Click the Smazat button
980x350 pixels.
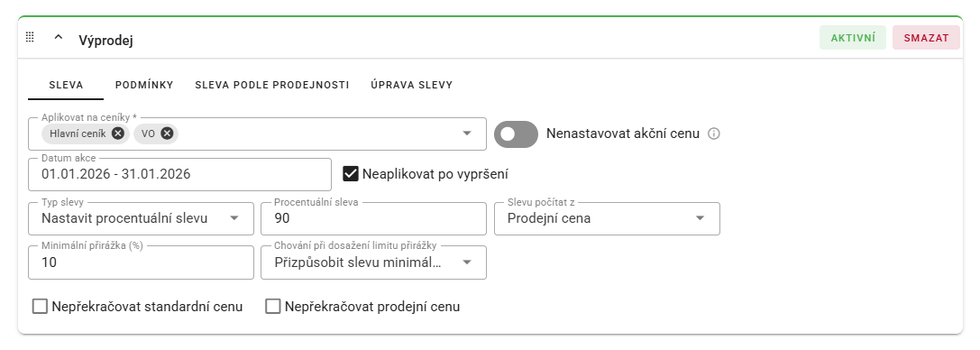point(926,38)
